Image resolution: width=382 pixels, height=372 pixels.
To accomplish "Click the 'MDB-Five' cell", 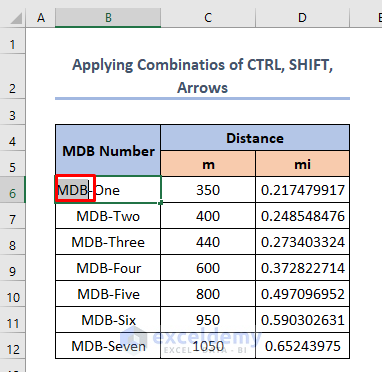I will point(108,294).
